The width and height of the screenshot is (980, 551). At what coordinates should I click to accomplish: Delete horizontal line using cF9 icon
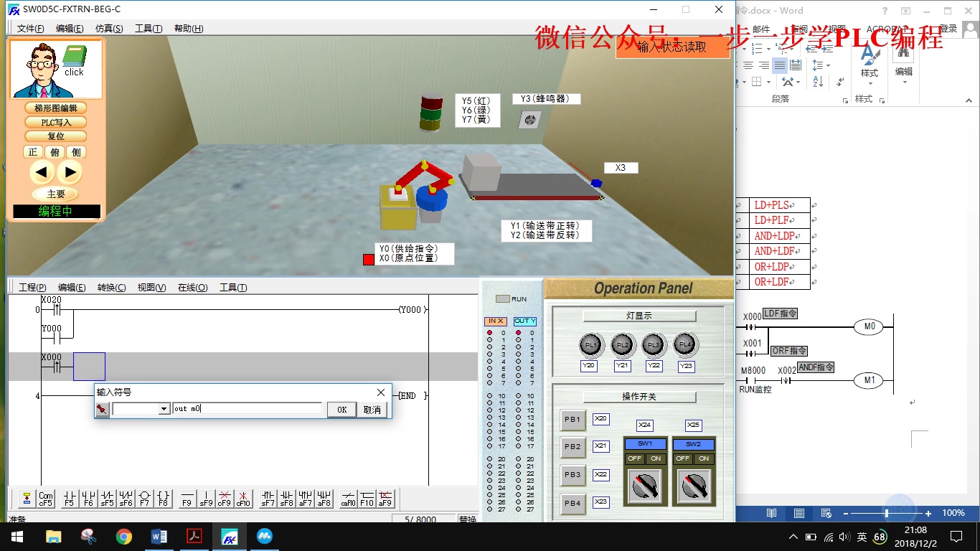225,499
